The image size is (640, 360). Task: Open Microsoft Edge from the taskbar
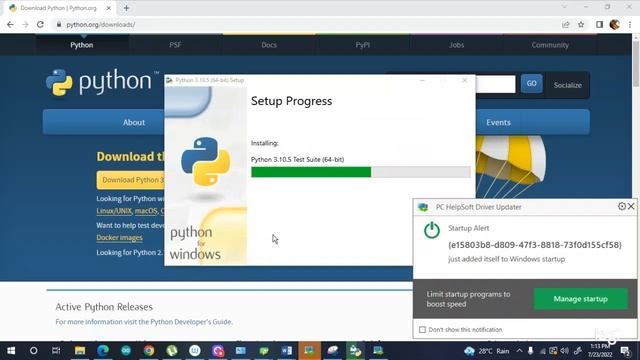pos(103,351)
